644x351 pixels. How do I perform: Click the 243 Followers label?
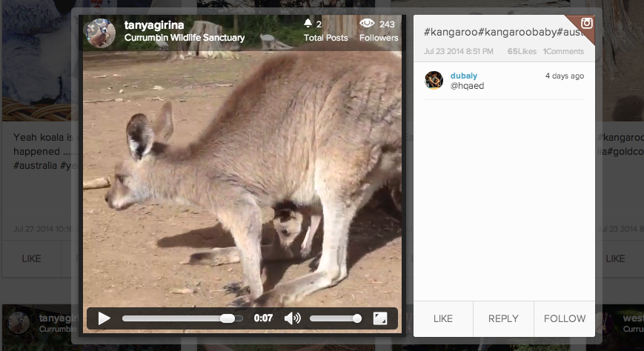click(379, 38)
